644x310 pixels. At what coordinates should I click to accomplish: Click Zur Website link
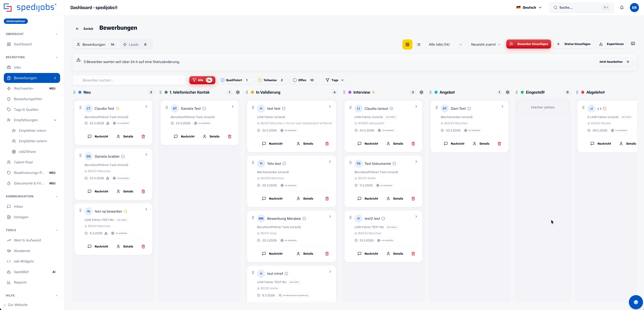click(16, 305)
